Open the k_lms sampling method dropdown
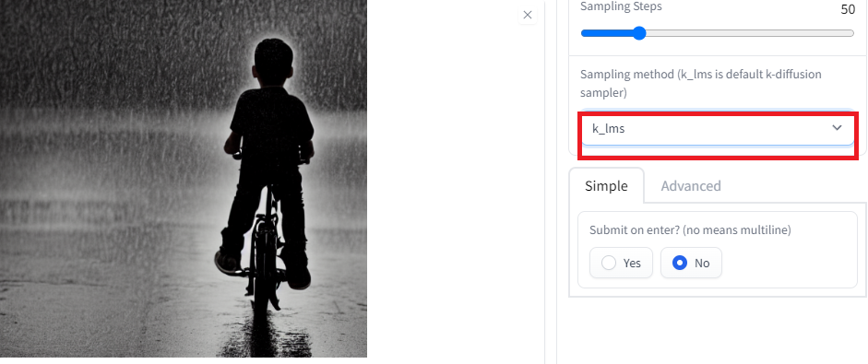Screen dimensions: 868x364 coord(717,129)
